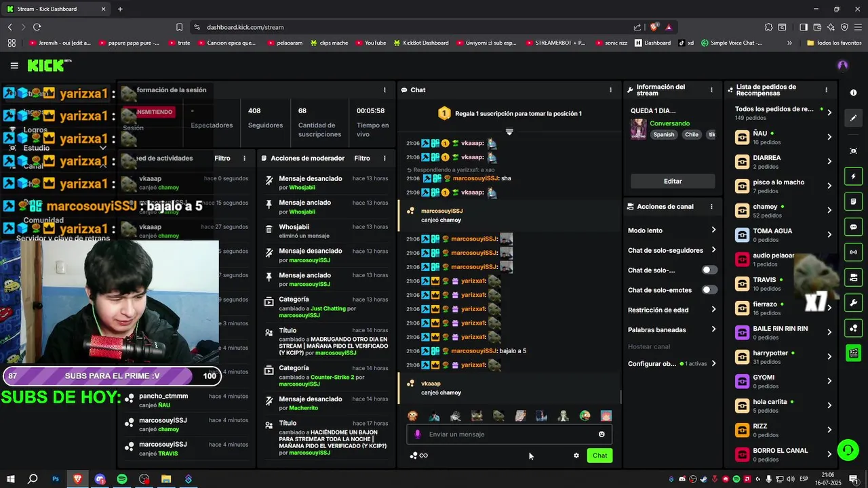The width and height of the screenshot is (868, 488).
Task: Open the Todos los favoritos folder
Action: coord(834,43)
